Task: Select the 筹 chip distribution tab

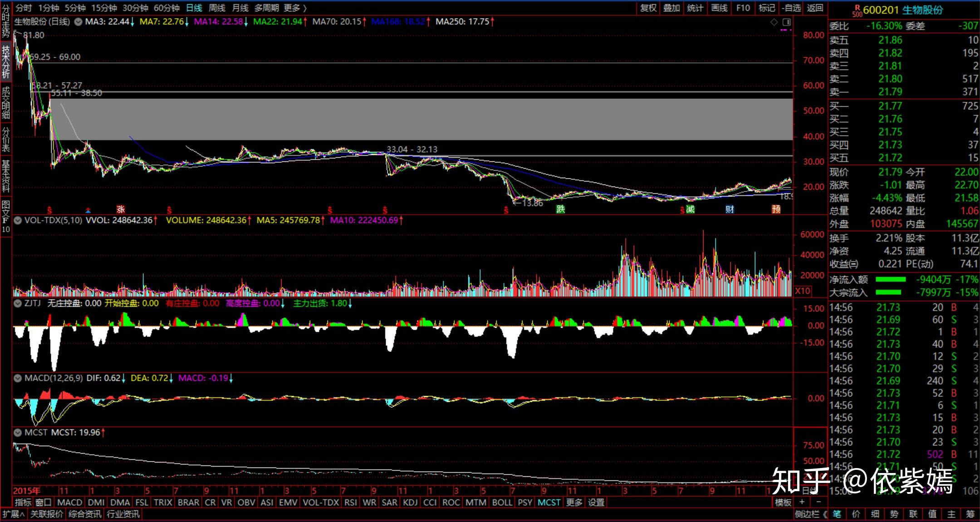Action: tap(970, 514)
